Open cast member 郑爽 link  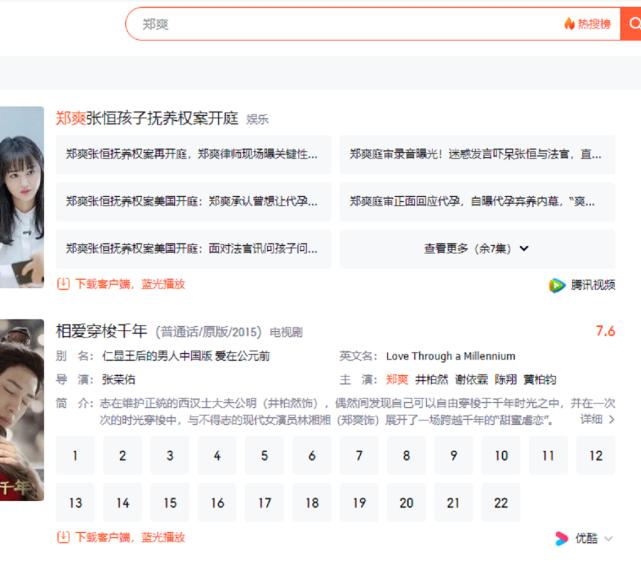(397, 379)
